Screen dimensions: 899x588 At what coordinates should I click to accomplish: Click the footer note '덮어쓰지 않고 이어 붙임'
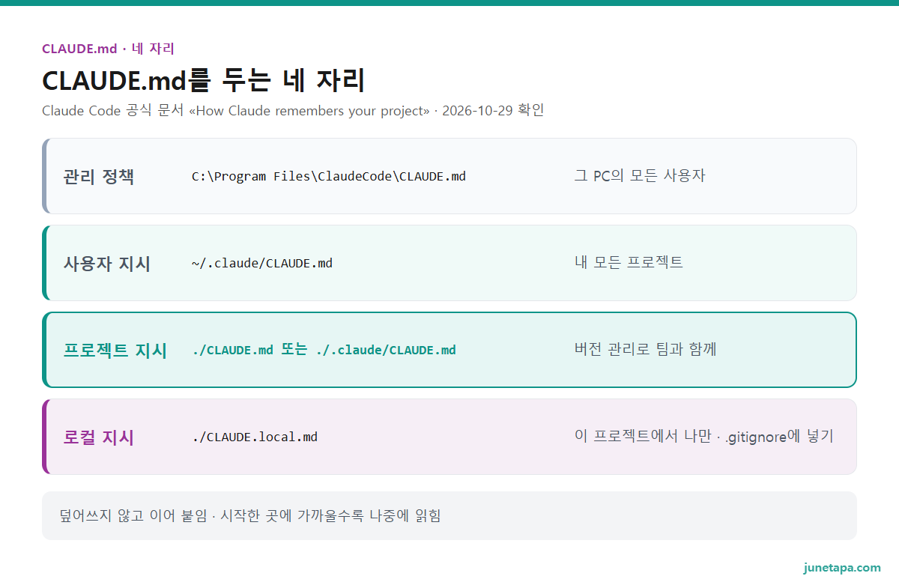click(x=133, y=515)
